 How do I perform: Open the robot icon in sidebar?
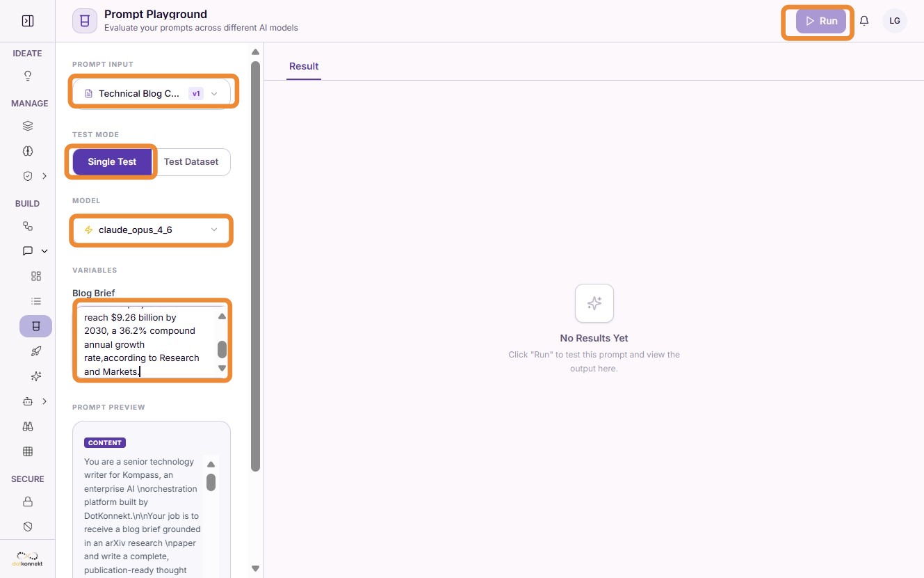coord(28,401)
